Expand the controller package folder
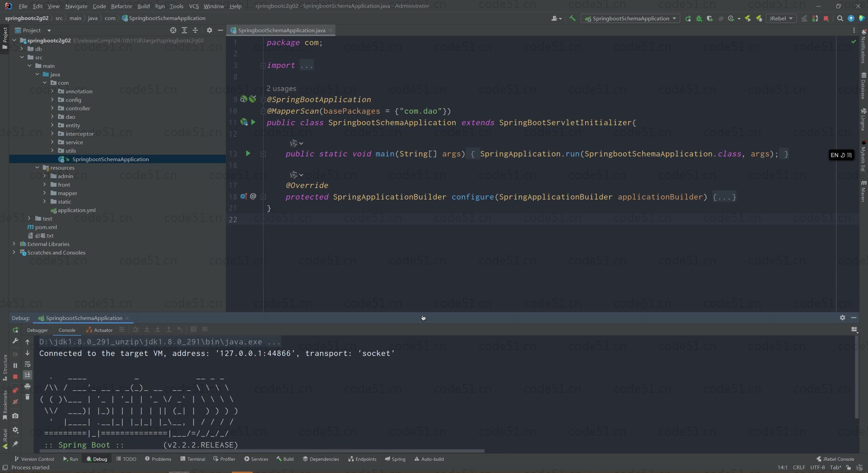 click(52, 108)
